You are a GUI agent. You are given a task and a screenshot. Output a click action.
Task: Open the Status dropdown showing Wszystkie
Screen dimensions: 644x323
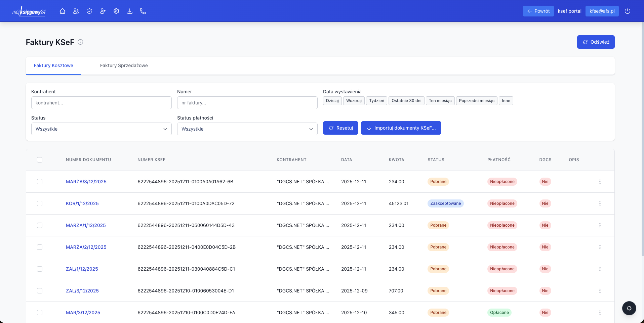(101, 129)
